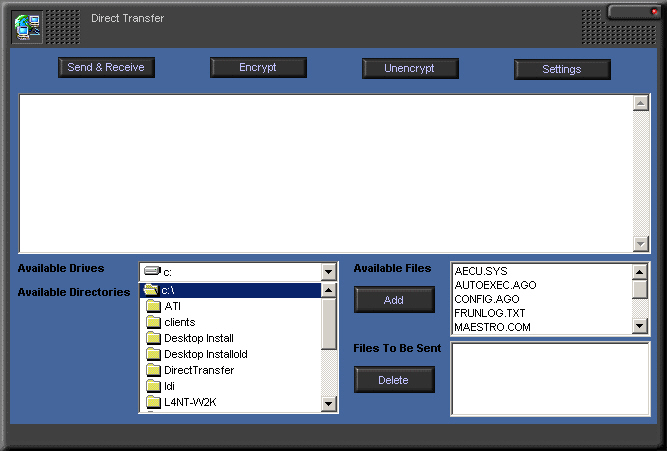Click the ATI folder icon

click(x=153, y=306)
